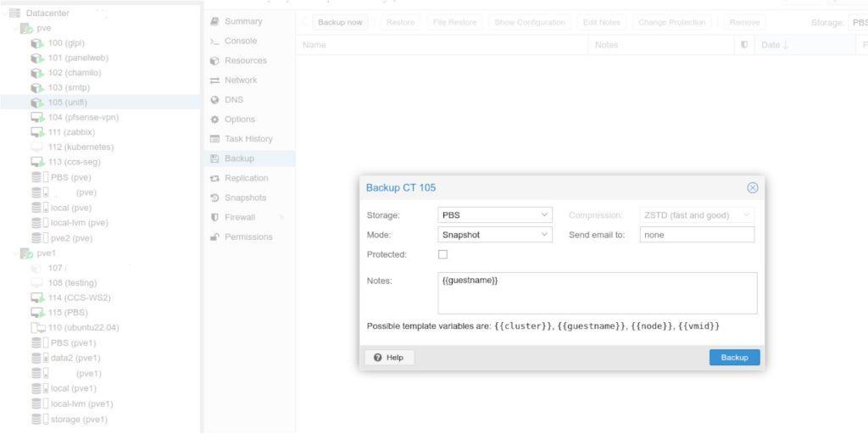Click the container icon for 103 (smtp)

tap(37, 88)
